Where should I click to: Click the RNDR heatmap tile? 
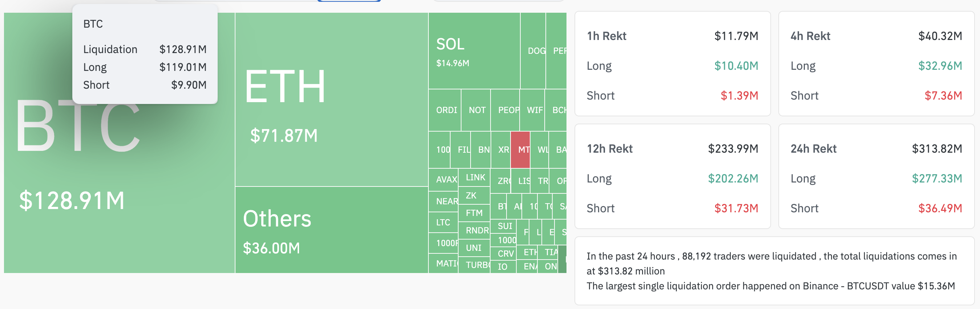(475, 230)
